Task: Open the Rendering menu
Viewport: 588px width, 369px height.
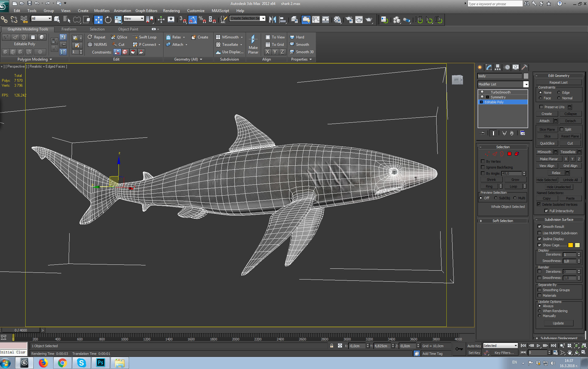Action: tap(171, 10)
